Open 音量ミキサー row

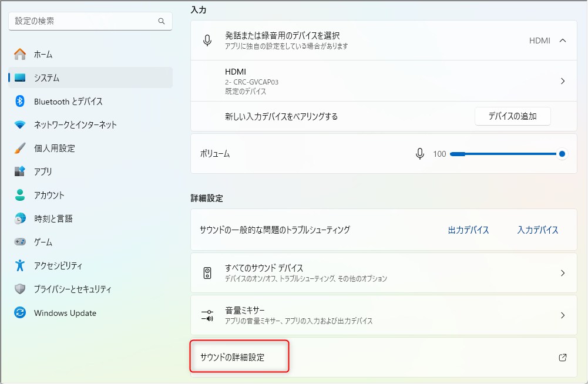click(x=384, y=315)
